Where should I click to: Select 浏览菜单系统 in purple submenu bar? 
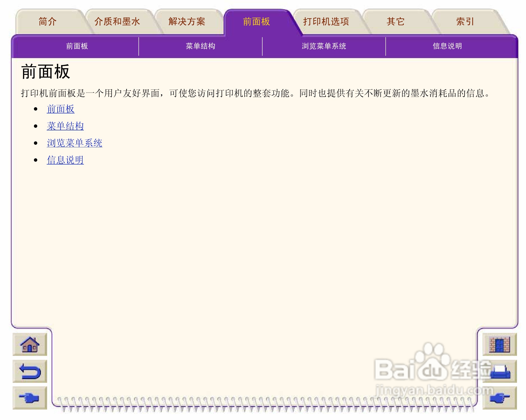[x=324, y=46]
